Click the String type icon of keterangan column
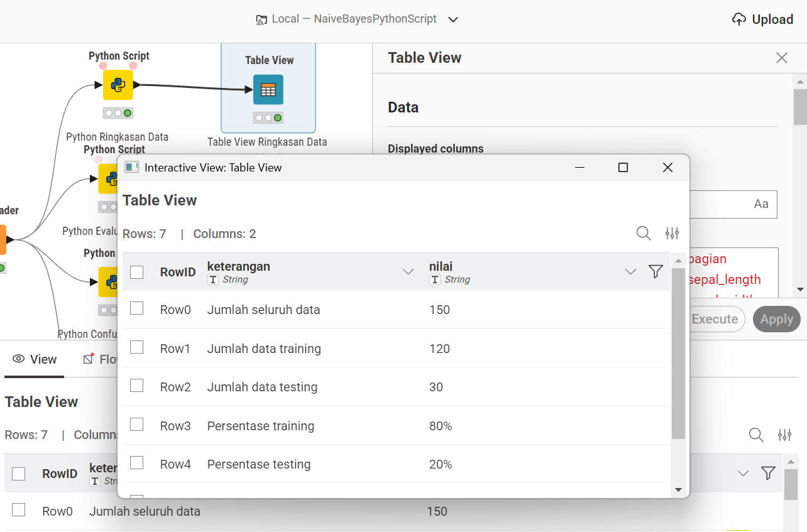The height and width of the screenshot is (532, 807). pos(212,280)
